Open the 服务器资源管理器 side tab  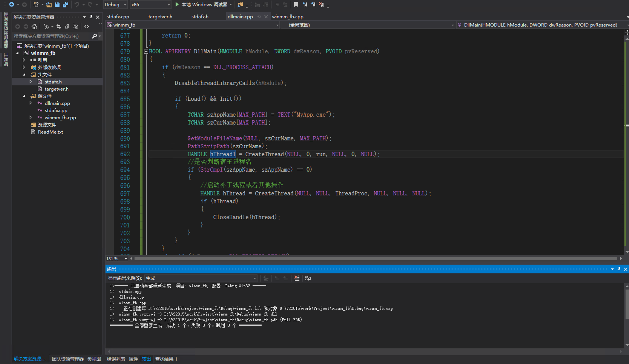point(6,30)
